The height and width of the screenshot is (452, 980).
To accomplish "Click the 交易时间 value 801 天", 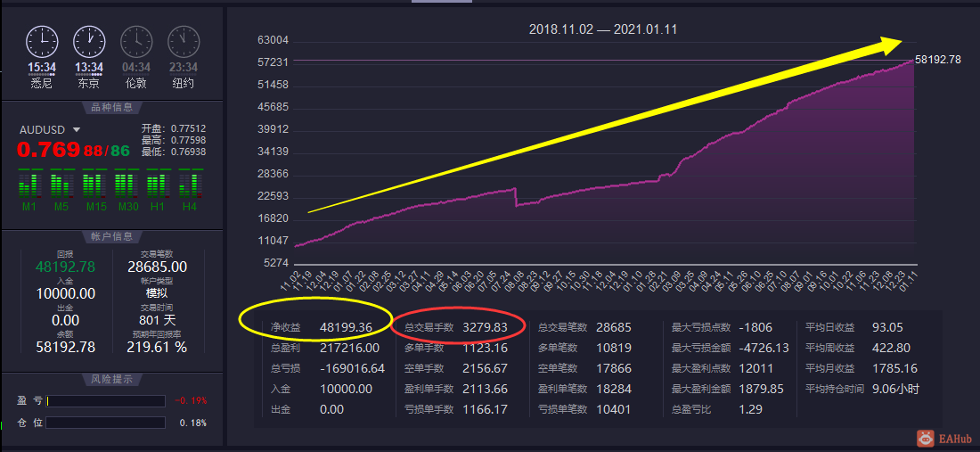I will click(x=158, y=320).
